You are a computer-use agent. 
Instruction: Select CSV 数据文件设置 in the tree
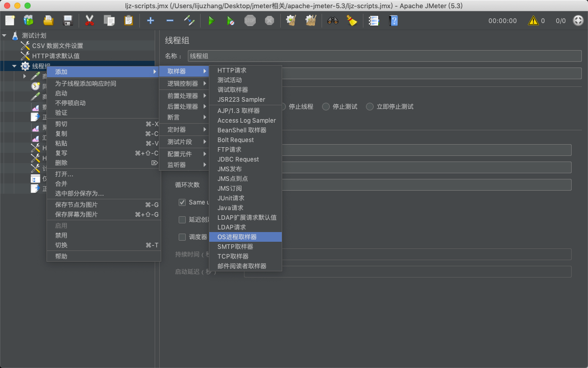[57, 46]
